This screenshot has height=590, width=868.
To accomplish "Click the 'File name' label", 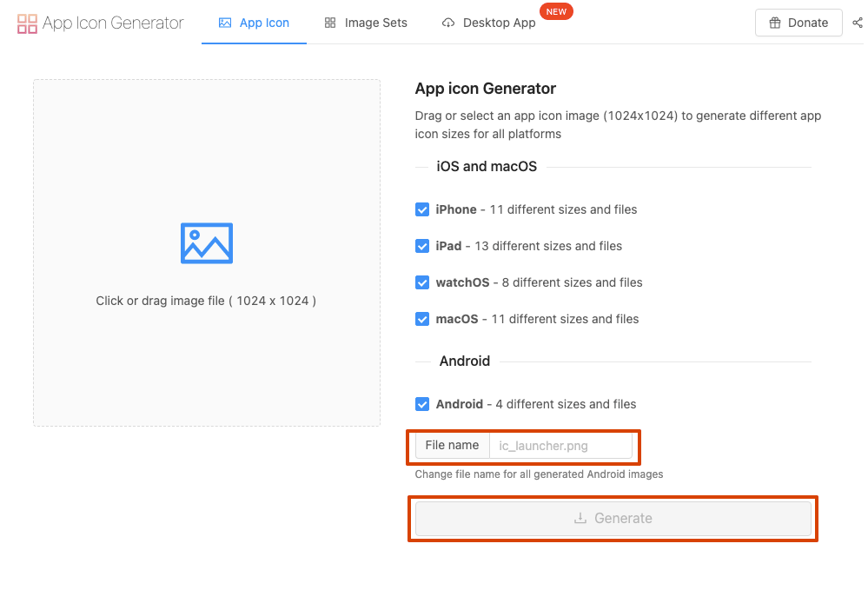I will 453,446.
